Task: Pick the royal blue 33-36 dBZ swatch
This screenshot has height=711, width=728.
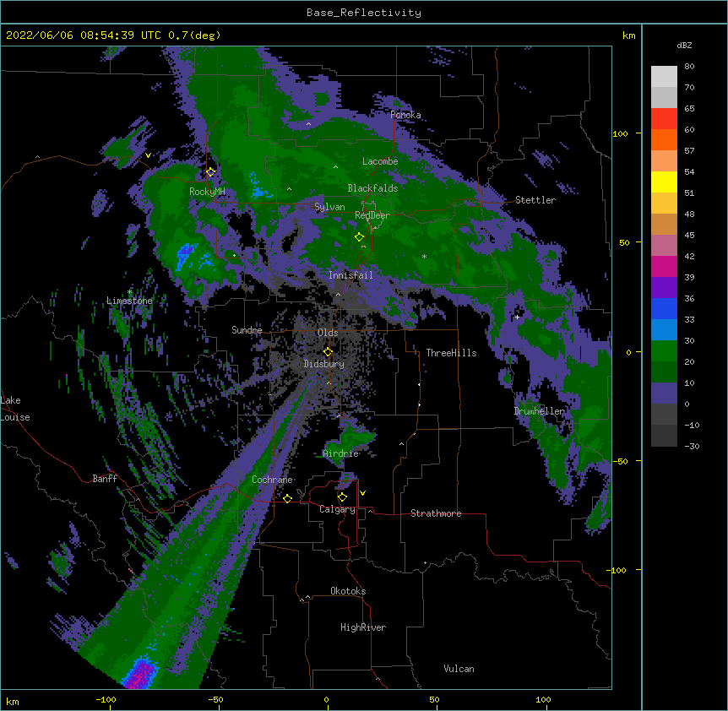Action: [x=664, y=308]
